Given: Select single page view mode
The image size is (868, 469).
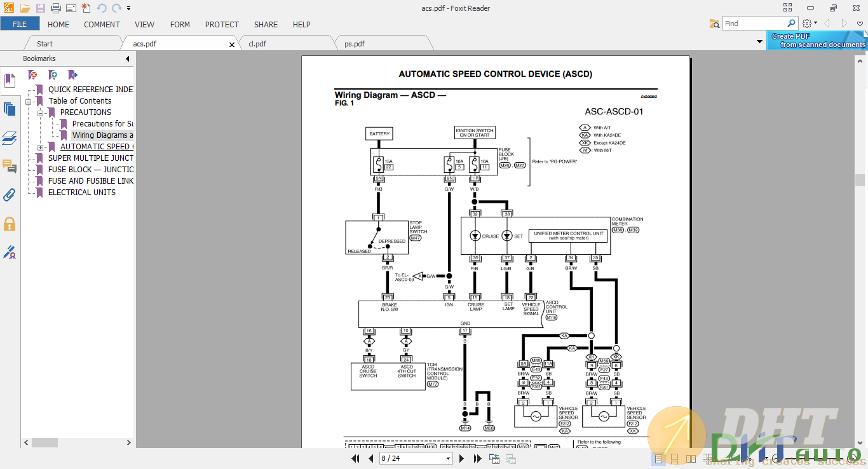Looking at the screenshot, I should (658, 458).
